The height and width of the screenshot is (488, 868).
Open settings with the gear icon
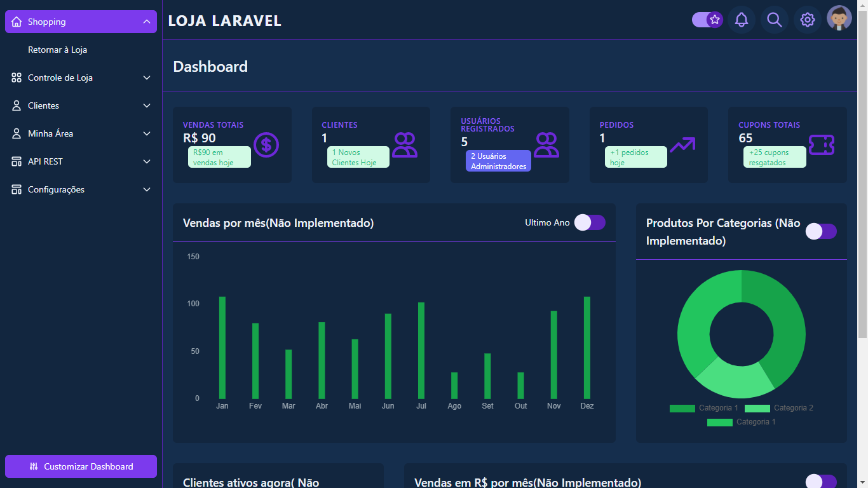tap(807, 20)
